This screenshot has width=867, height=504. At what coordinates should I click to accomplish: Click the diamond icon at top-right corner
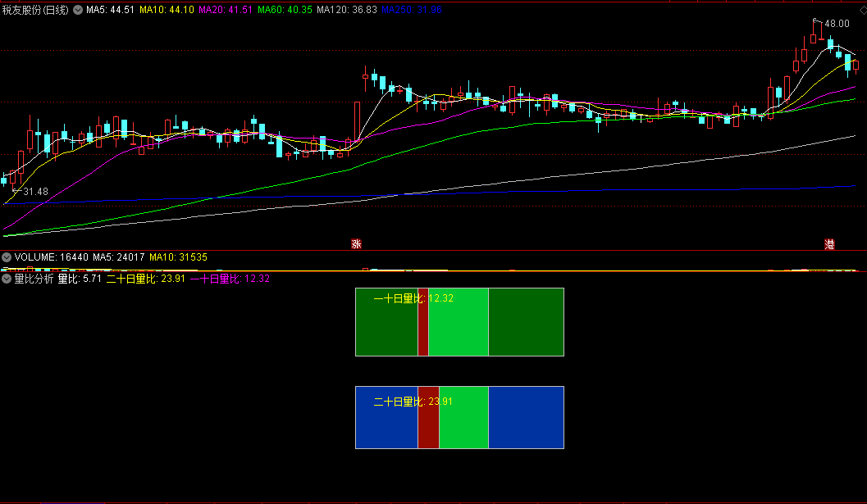863,10
